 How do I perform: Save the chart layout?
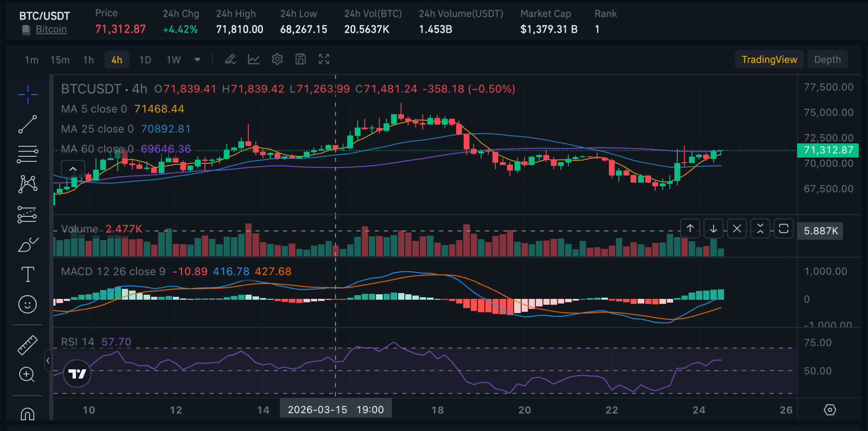tap(300, 59)
